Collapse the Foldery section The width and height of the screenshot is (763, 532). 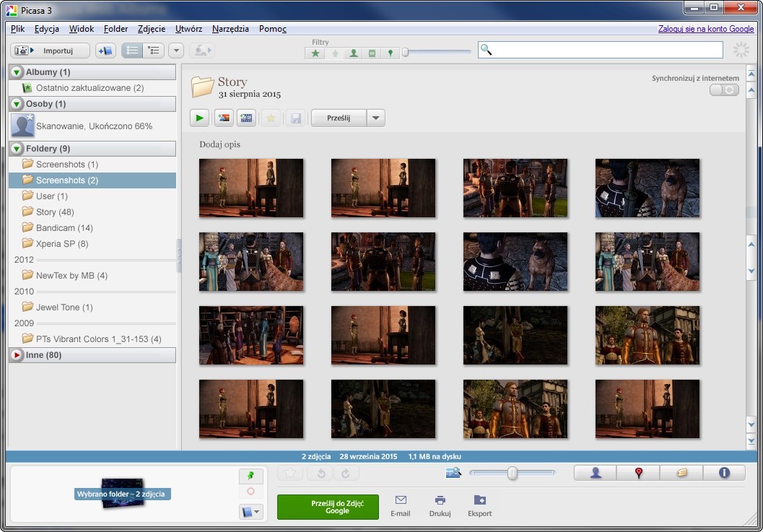pyautogui.click(x=17, y=149)
